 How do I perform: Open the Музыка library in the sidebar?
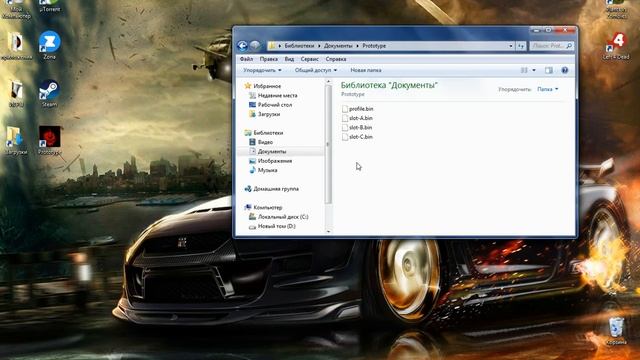[x=268, y=170]
